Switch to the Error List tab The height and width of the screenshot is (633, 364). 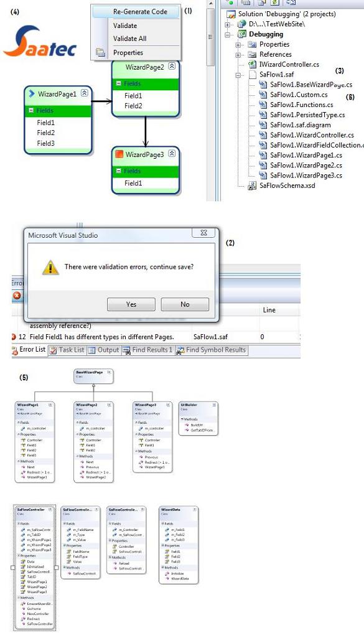click(x=29, y=350)
